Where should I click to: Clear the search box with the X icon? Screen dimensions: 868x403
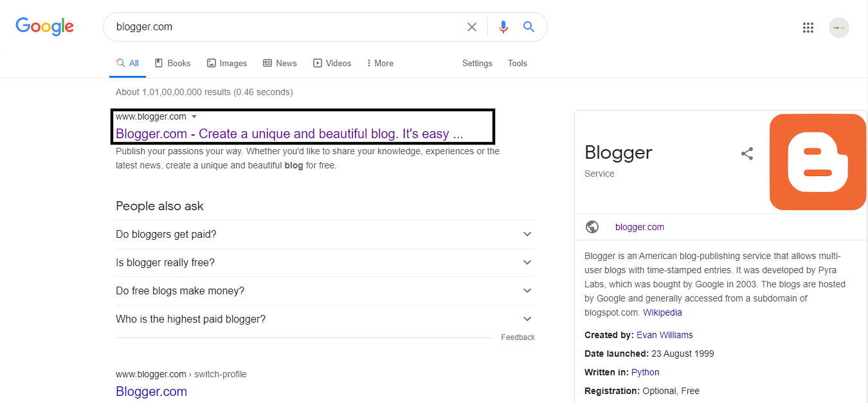(471, 26)
